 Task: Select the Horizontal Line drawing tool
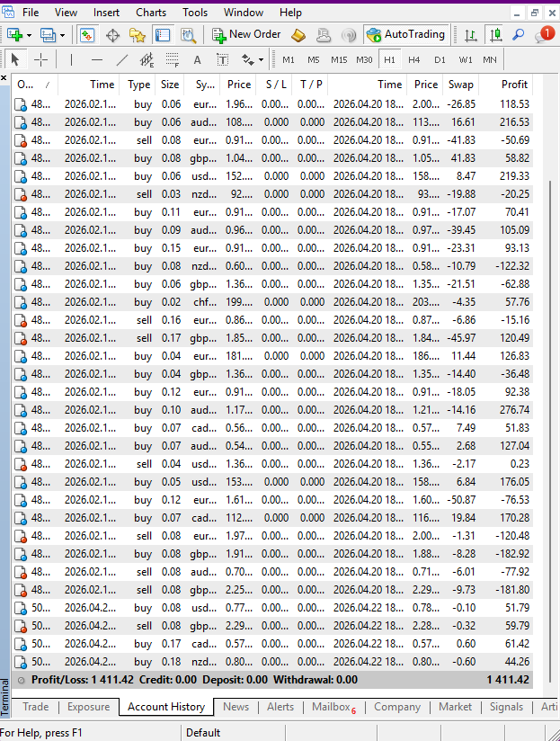click(97, 59)
